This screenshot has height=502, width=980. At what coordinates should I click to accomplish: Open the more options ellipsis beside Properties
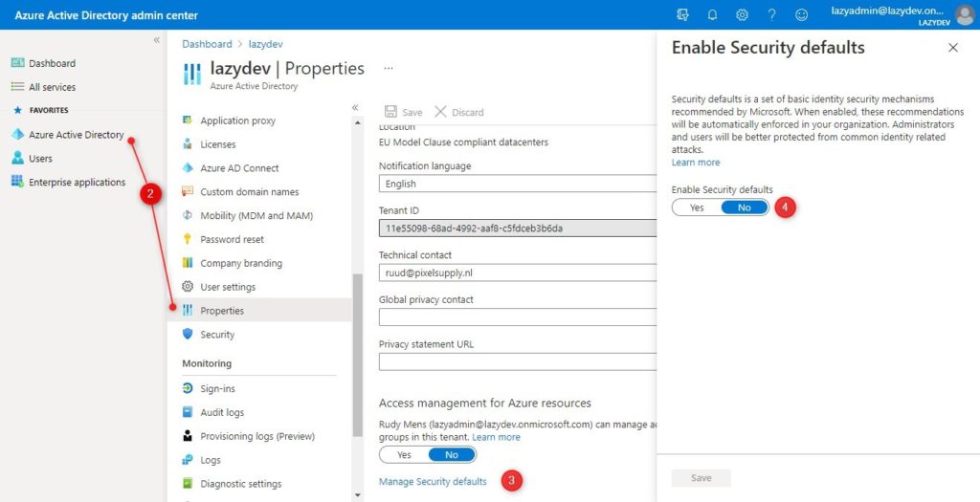(389, 68)
